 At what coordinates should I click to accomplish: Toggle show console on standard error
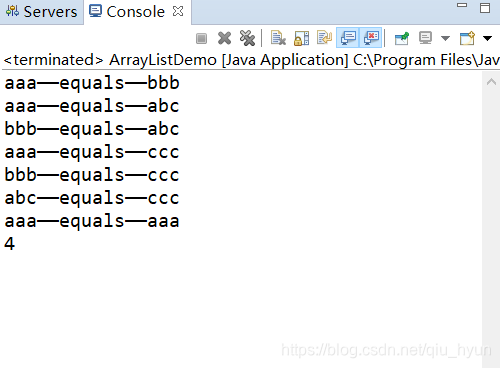(371, 38)
